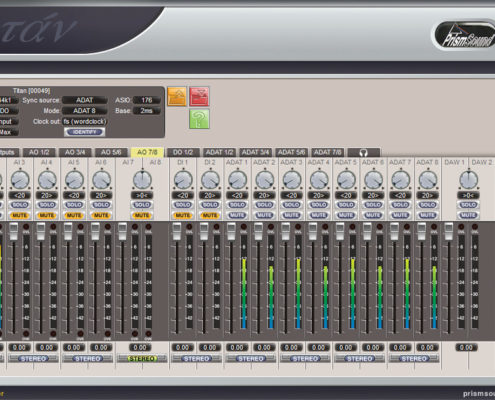Viewport: 495px width, 400px height.
Task: Open the ASIO 176 buffer dropdown
Action: tap(147, 100)
